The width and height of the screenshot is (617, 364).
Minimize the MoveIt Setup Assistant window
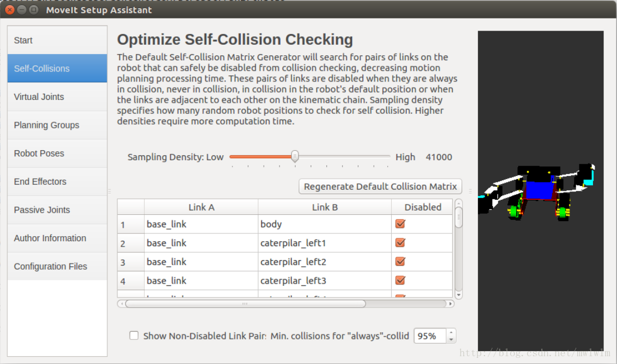[x=22, y=9]
